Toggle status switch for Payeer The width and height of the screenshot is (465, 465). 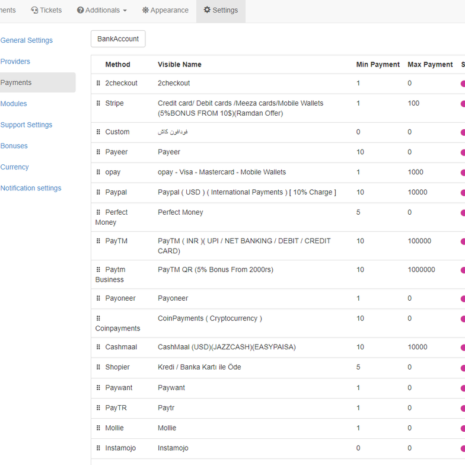pyautogui.click(x=463, y=153)
